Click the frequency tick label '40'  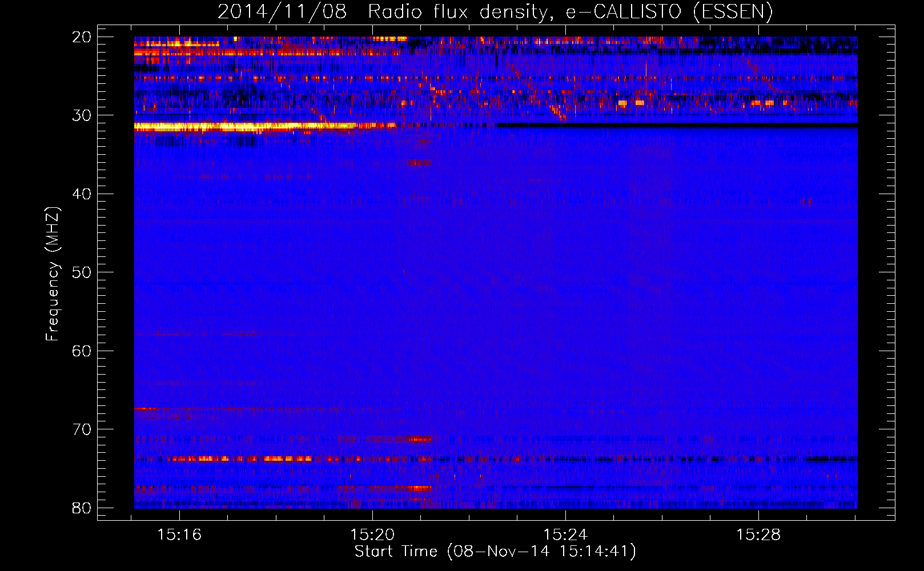click(82, 194)
